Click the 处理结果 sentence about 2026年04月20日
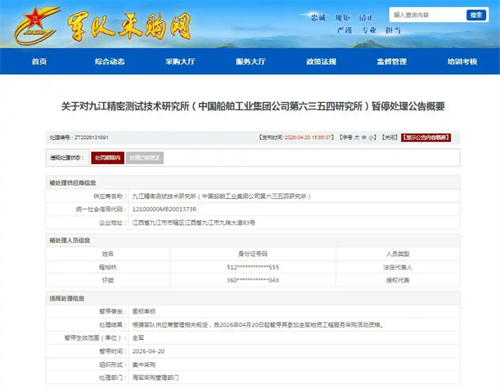Screen dimensions: 500x389 (x=257, y=325)
